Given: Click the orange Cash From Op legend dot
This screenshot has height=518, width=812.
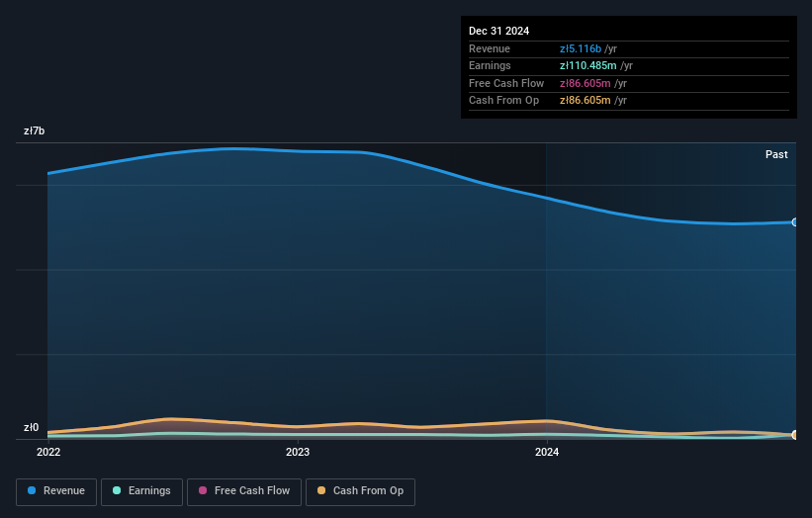Looking at the screenshot, I should (x=321, y=490).
